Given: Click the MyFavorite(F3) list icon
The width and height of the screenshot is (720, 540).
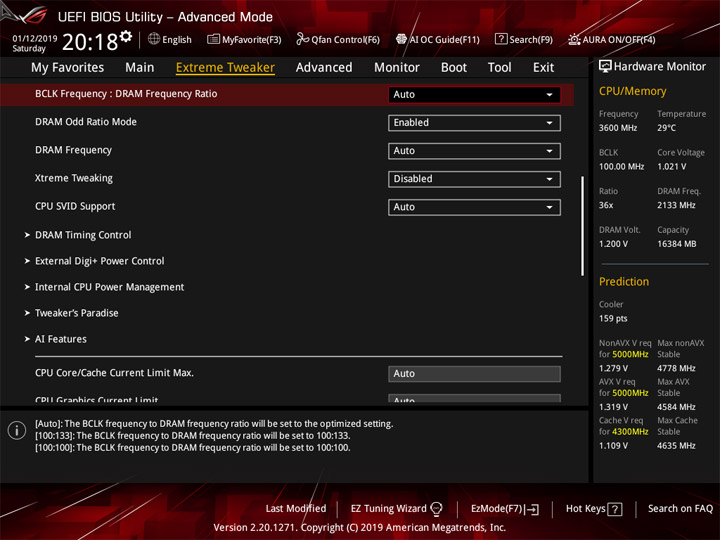Looking at the screenshot, I should [213, 39].
